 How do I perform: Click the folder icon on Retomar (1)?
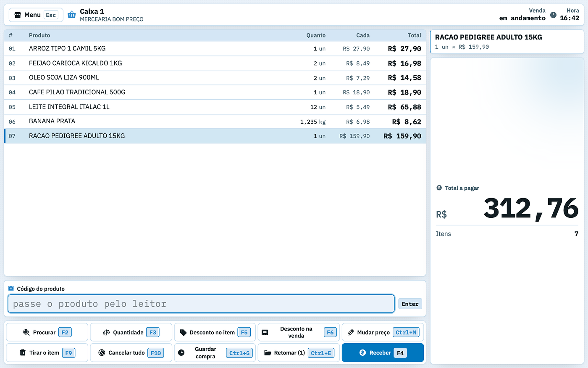point(268,352)
